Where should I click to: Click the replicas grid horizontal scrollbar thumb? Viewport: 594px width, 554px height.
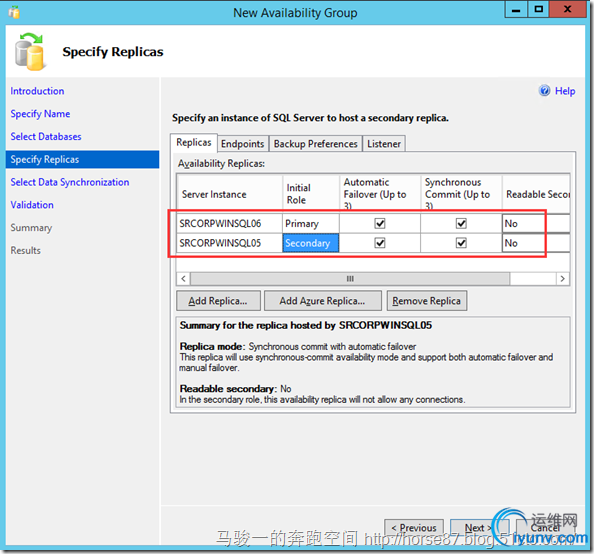350,279
